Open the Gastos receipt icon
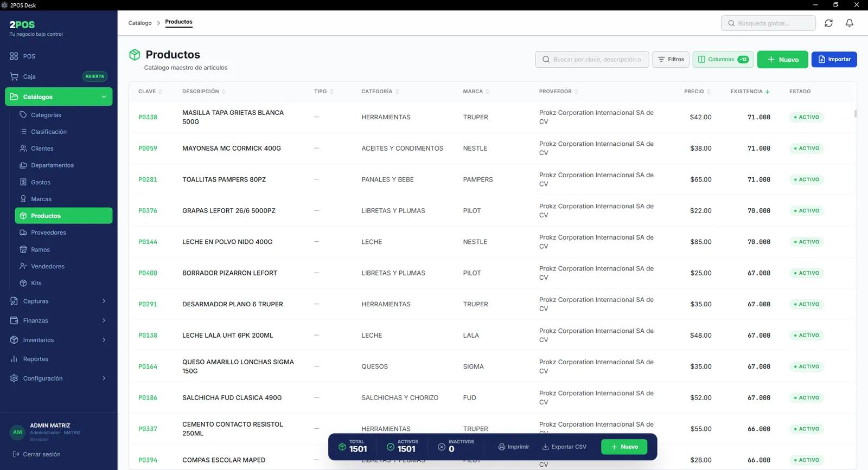 (23, 182)
